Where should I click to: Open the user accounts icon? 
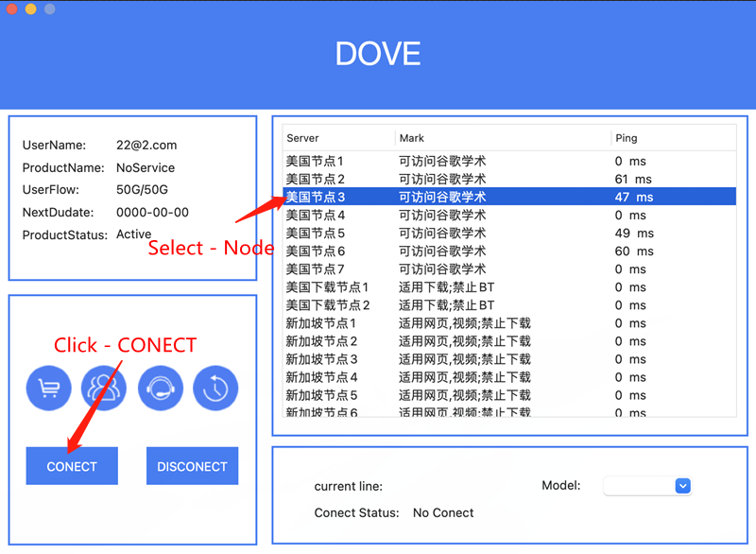[104, 389]
